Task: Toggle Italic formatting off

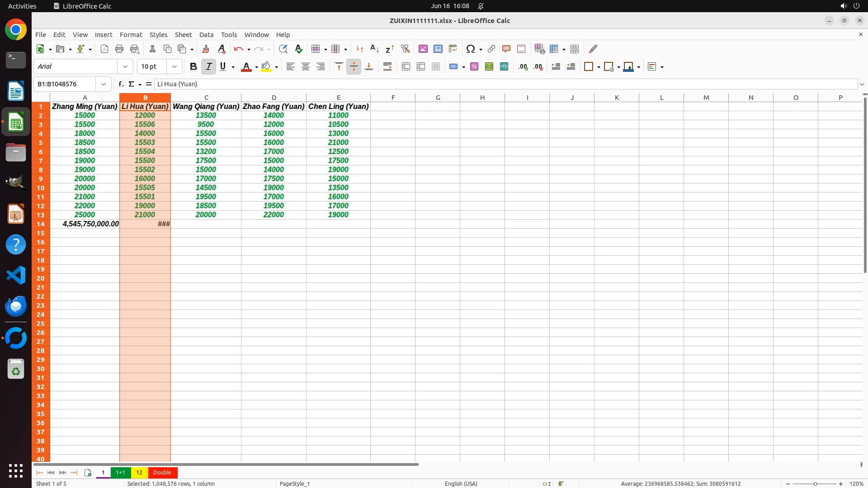Action: point(208,66)
